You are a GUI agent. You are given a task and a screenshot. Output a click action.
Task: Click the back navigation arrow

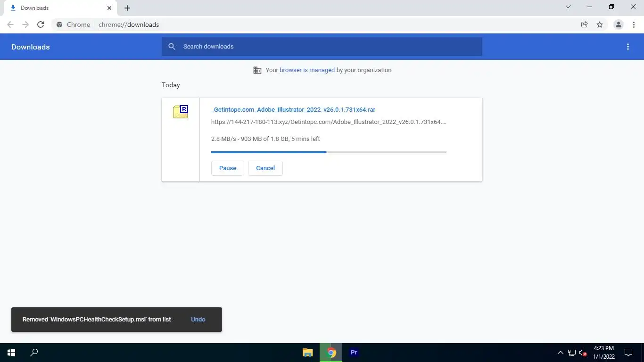(x=10, y=25)
